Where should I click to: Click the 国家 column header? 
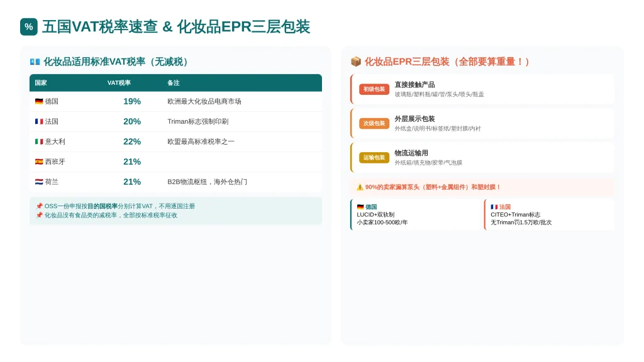pyautogui.click(x=41, y=83)
